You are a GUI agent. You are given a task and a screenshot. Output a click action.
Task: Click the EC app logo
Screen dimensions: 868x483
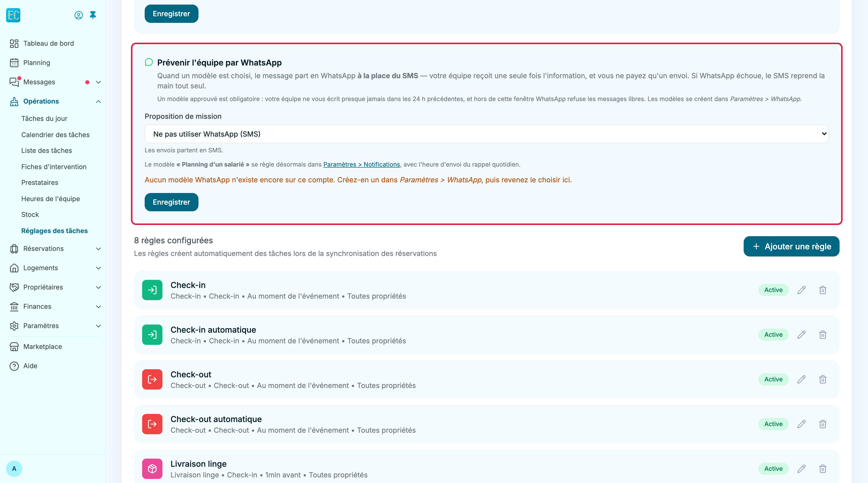[13, 15]
